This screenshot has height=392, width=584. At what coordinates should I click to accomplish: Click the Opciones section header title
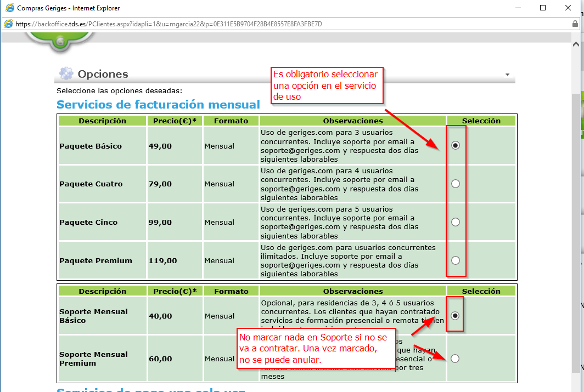coord(103,74)
